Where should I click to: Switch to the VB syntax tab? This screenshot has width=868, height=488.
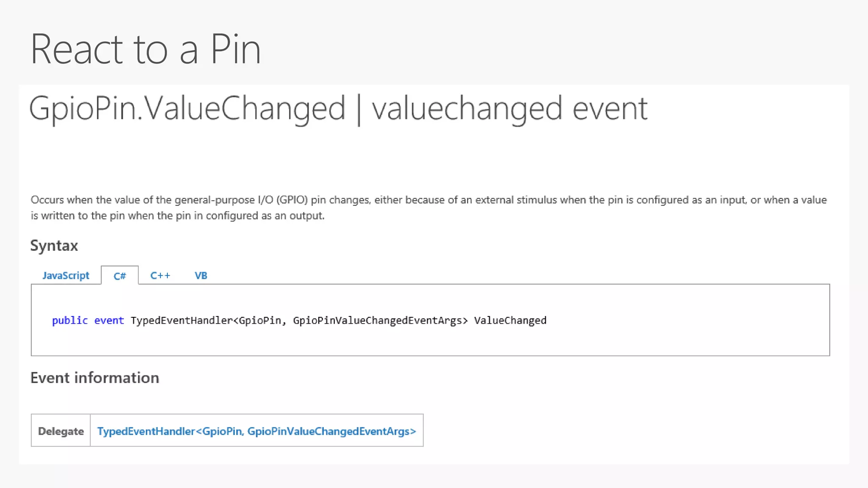[201, 276]
